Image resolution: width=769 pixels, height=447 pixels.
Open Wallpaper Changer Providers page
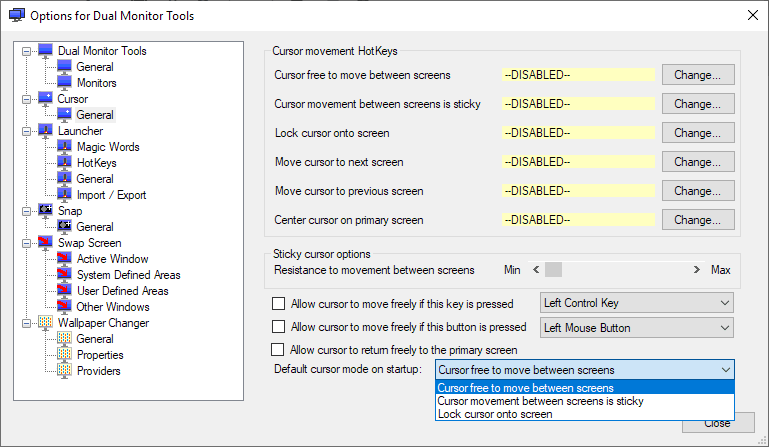(99, 370)
